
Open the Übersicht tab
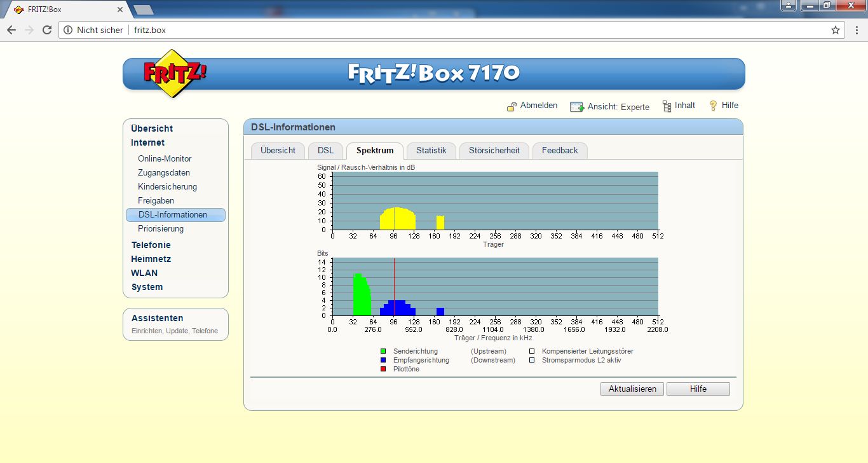[278, 151]
